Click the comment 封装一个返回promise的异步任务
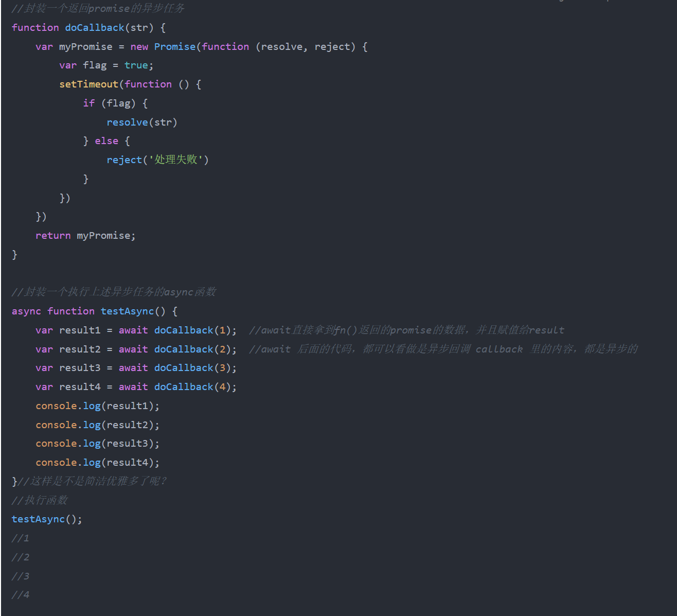This screenshot has width=677, height=616. [x=98, y=8]
